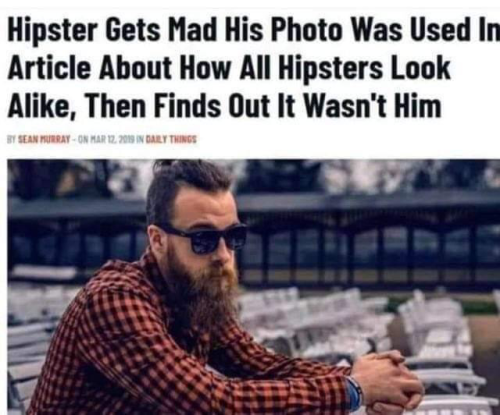Open the Daily Things category link
The image size is (500, 415).
click(x=171, y=139)
